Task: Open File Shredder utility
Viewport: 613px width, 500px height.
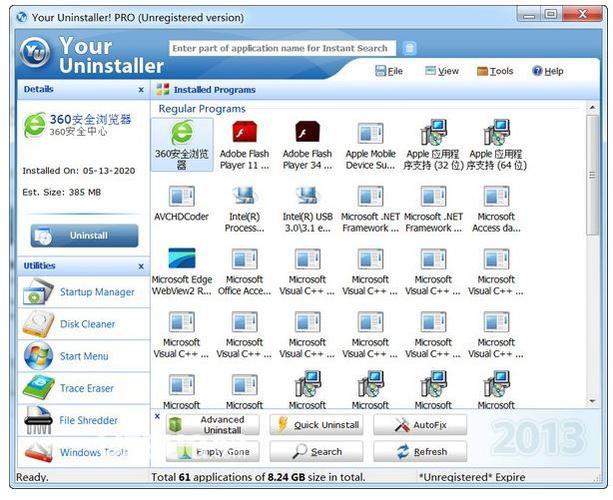Action: [84, 420]
